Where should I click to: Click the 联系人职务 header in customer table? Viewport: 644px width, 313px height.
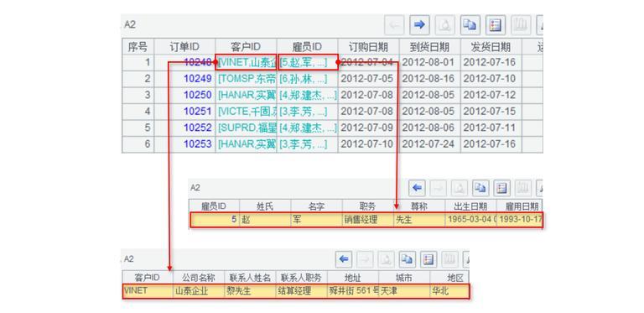click(x=301, y=278)
